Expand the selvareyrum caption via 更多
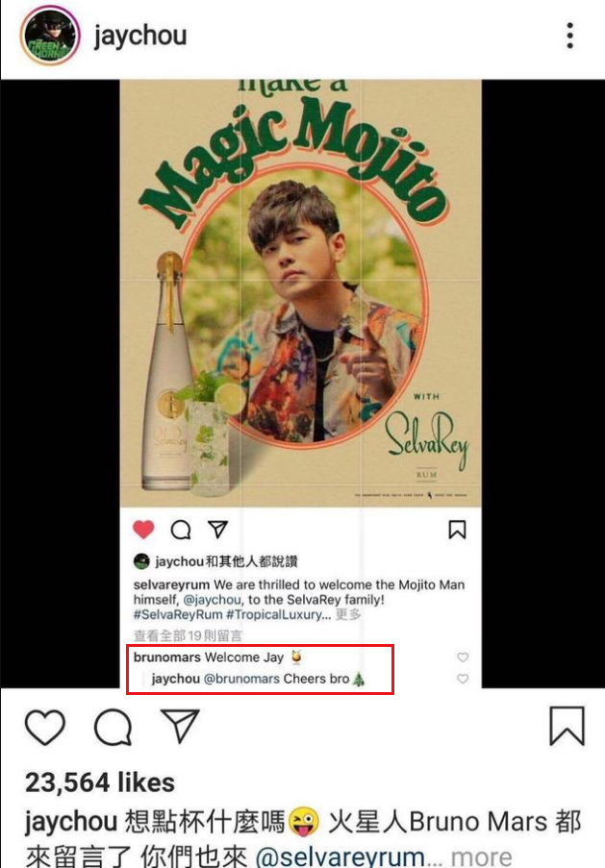Viewport: 605px width, 868px height. click(348, 614)
